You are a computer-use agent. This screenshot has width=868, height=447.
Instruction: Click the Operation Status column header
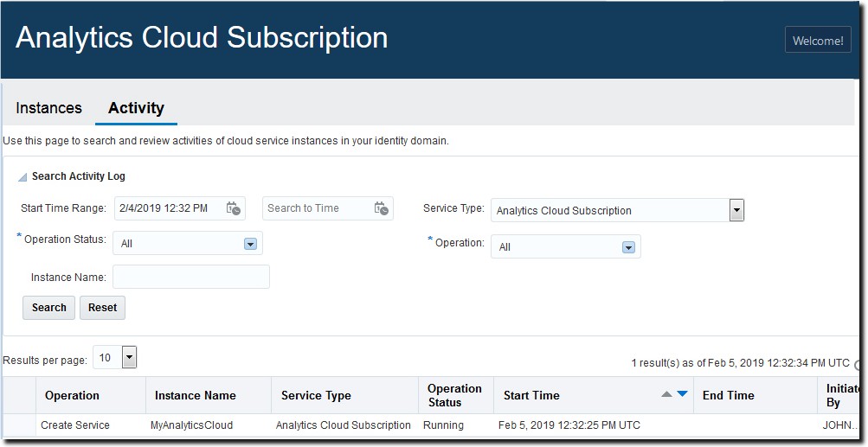point(454,395)
